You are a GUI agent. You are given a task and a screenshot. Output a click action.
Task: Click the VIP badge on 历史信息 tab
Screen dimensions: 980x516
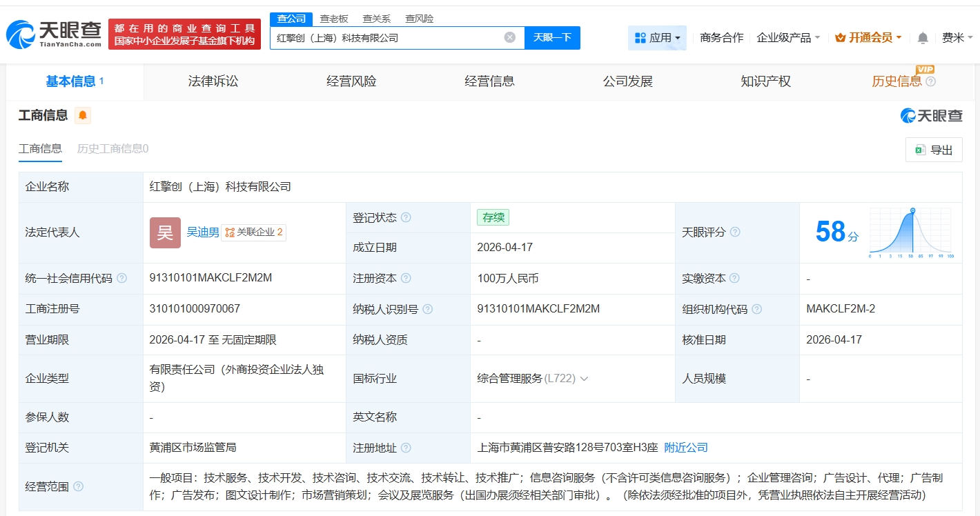(925, 70)
